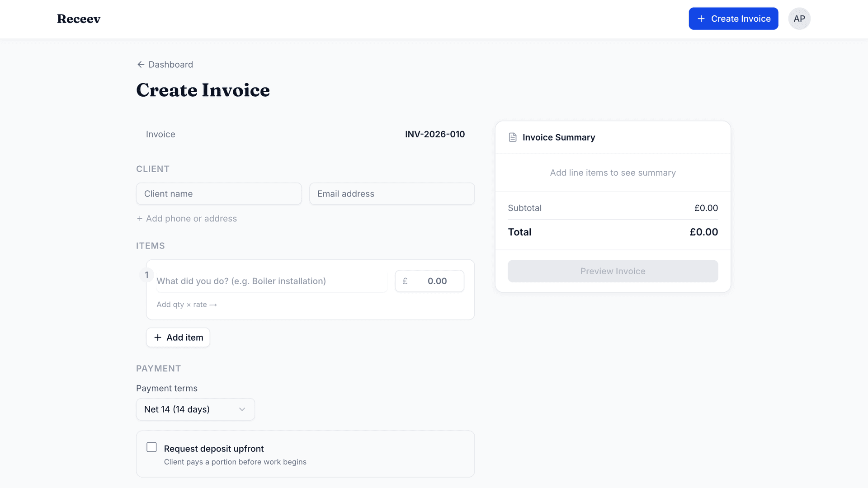Open the AP profile avatar
868x488 pixels.
click(799, 19)
